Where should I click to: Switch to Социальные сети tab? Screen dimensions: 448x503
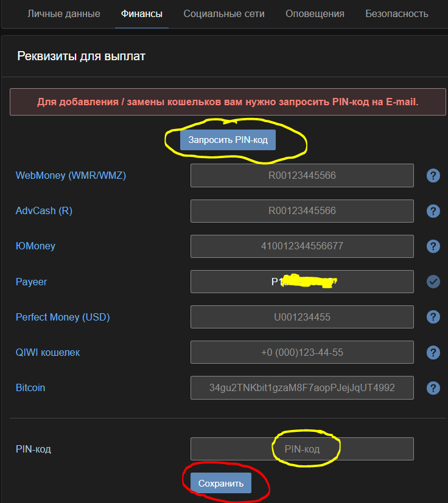point(224,13)
